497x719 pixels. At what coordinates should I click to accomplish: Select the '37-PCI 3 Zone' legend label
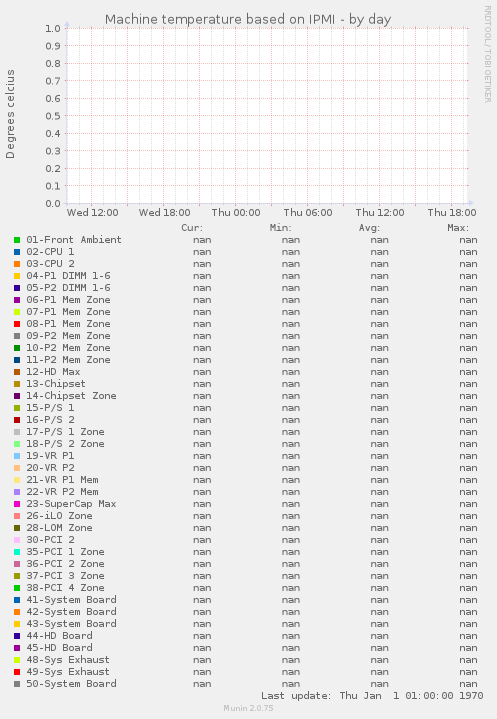[x=65, y=575]
